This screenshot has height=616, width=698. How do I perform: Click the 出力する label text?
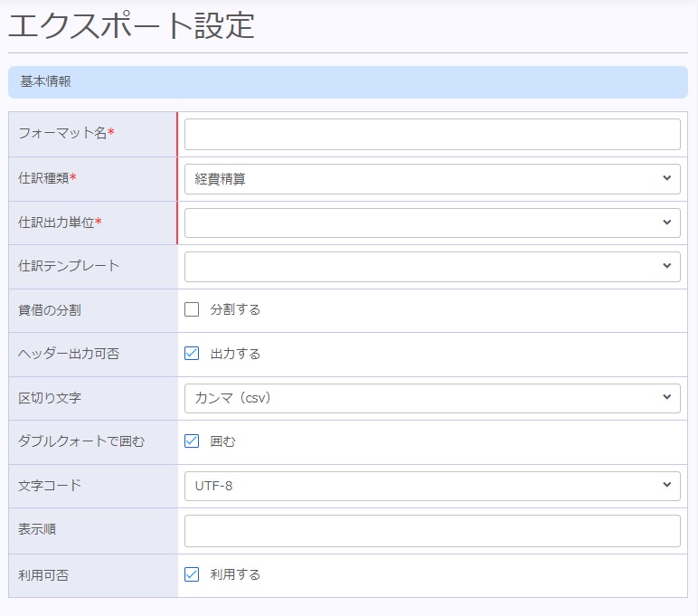click(235, 354)
